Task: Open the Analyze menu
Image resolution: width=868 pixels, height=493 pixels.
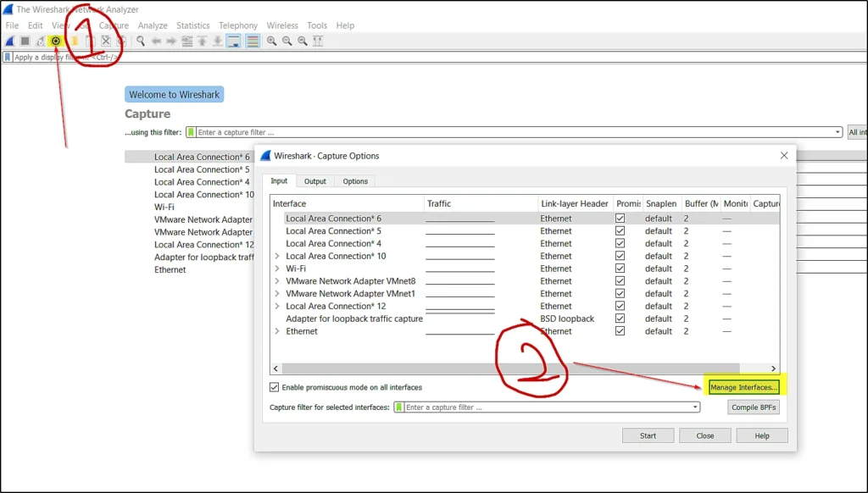Action: (153, 25)
